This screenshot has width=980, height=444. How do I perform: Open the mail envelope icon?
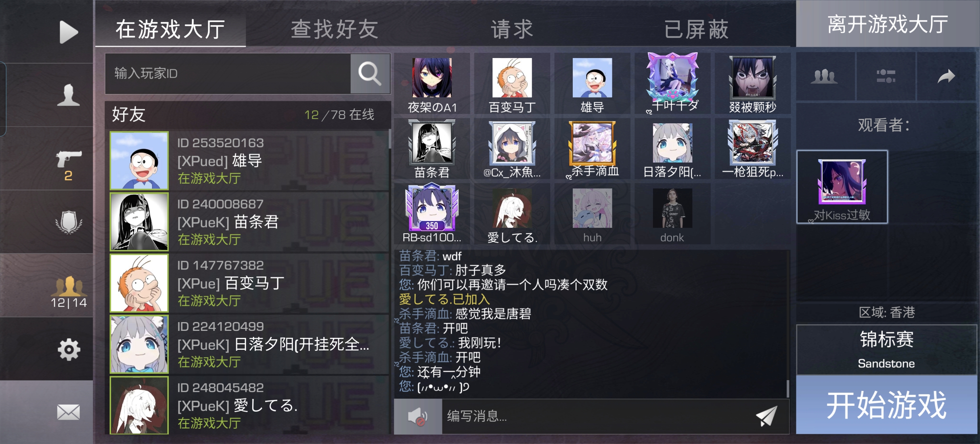click(x=69, y=412)
